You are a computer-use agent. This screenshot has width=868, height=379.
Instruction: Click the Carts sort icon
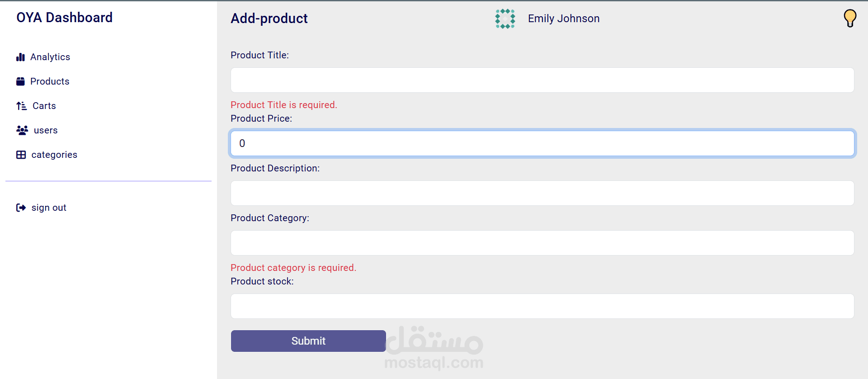21,106
